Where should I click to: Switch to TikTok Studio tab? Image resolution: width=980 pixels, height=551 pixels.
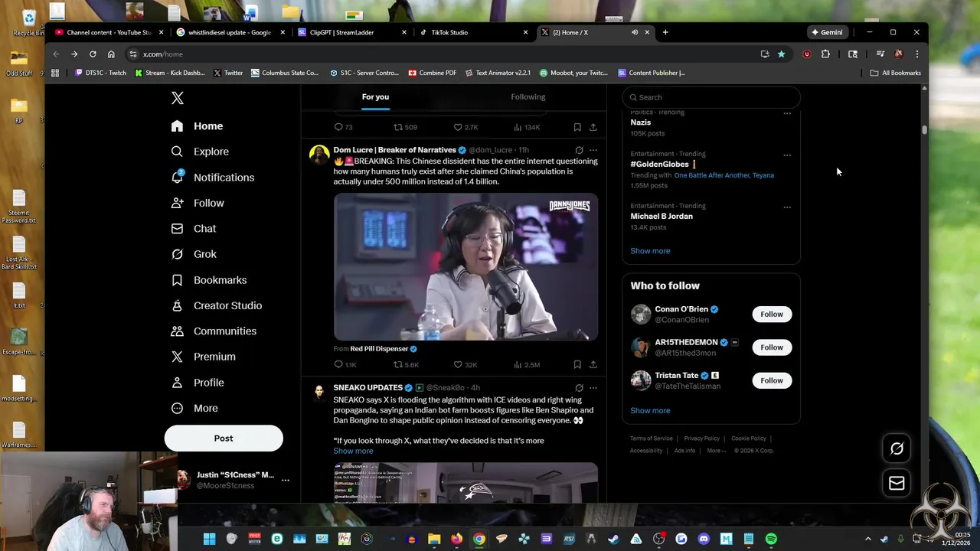472,32
